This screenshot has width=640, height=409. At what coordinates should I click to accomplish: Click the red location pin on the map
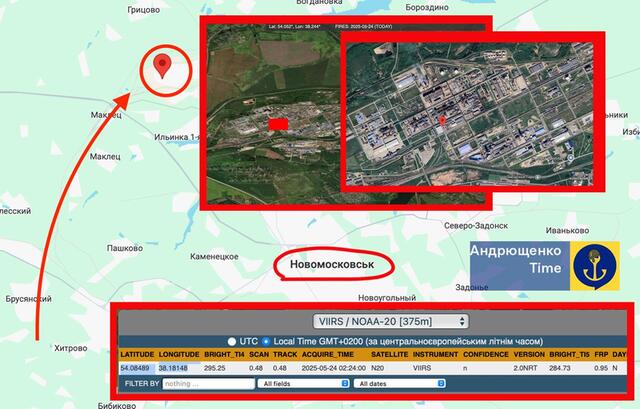click(x=161, y=67)
